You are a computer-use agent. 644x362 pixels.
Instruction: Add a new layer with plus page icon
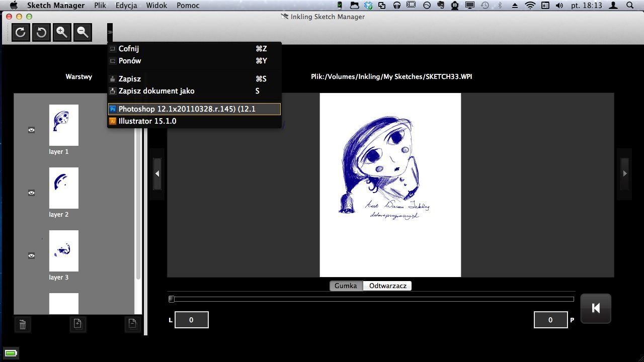[77, 324]
